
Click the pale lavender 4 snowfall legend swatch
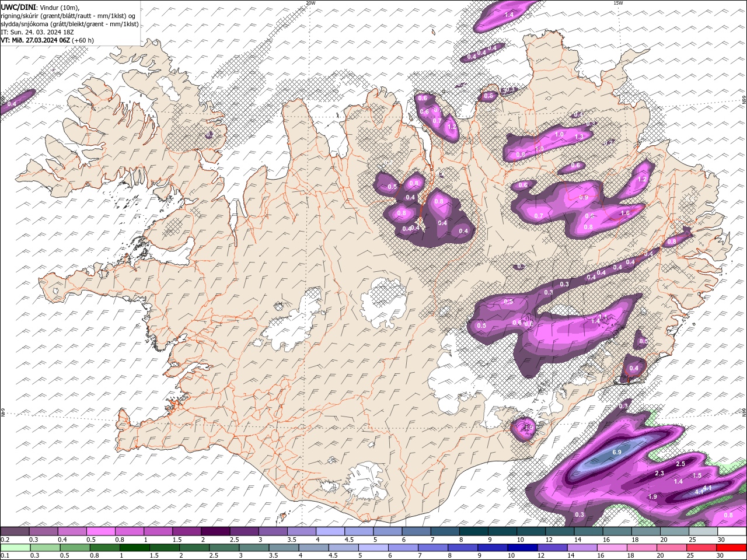(330, 531)
